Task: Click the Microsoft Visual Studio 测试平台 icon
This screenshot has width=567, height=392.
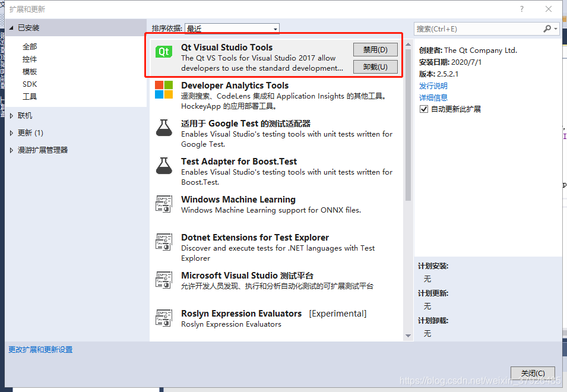Action: click(x=164, y=280)
